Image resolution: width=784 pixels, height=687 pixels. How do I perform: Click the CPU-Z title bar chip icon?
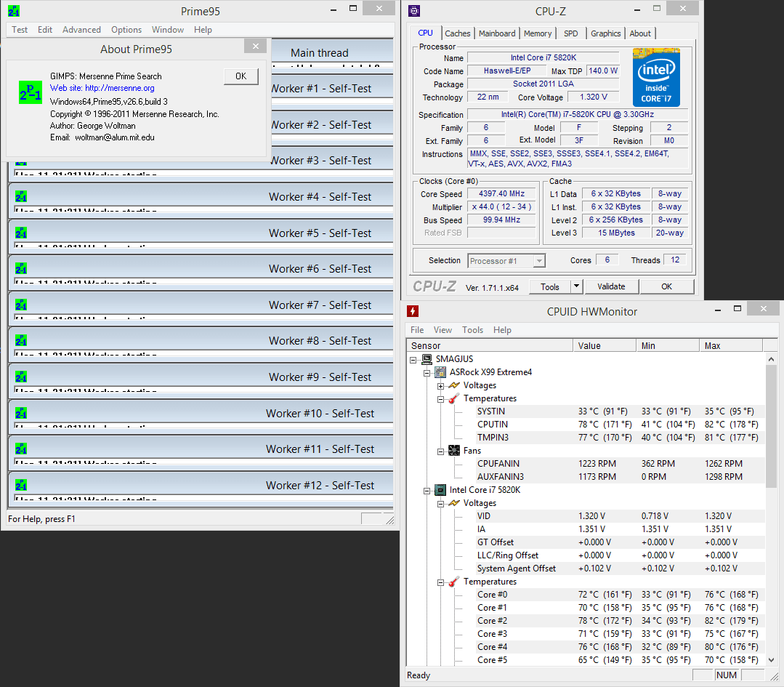(414, 10)
